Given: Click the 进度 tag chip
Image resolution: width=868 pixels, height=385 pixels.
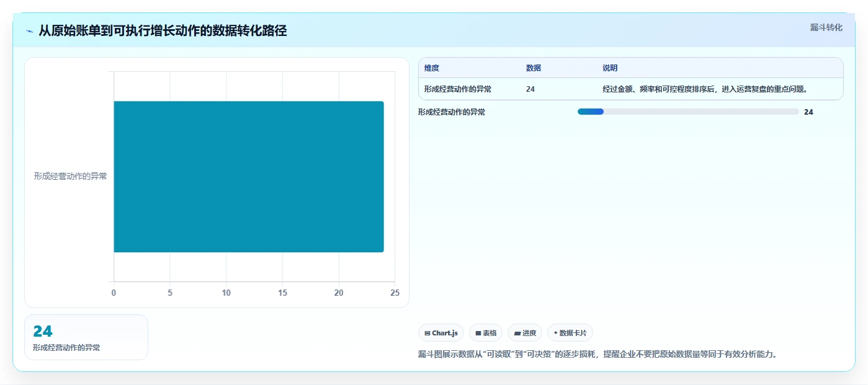Looking at the screenshot, I should point(525,333).
